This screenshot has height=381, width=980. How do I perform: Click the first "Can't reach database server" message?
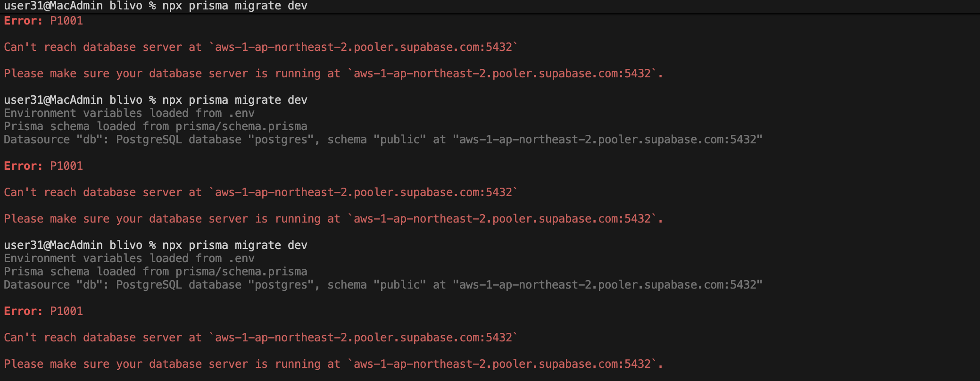pos(260,47)
